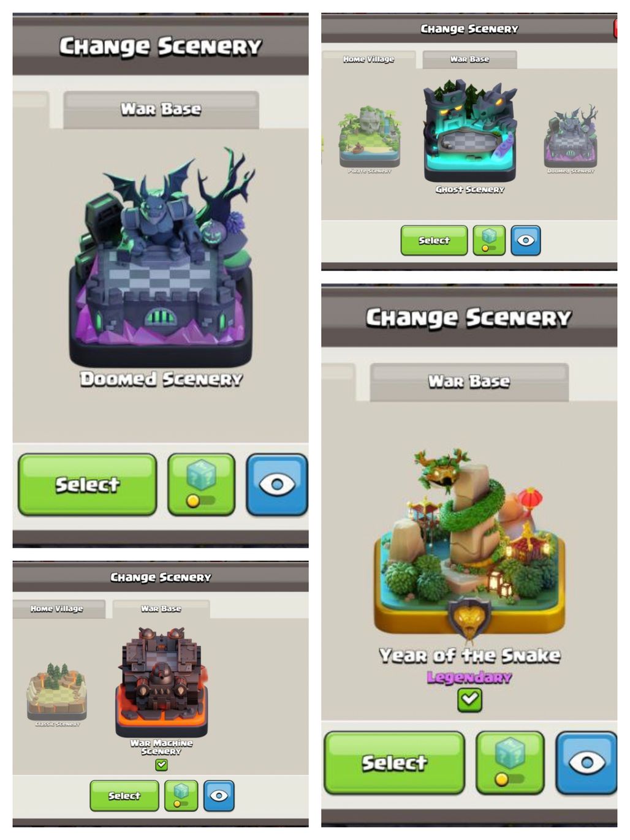Switch to Home Village tab in Ghost Scenery panel
Image resolution: width=630 pixels, height=840 pixels.
tap(369, 59)
